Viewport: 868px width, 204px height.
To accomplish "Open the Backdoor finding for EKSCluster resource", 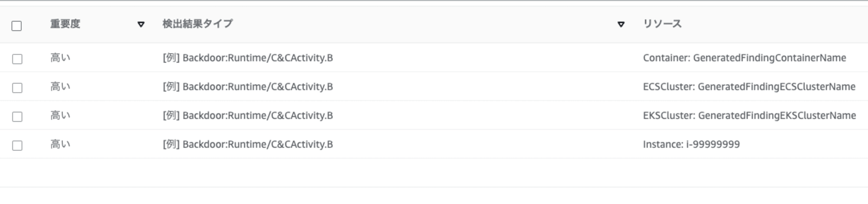I will point(248,115).
